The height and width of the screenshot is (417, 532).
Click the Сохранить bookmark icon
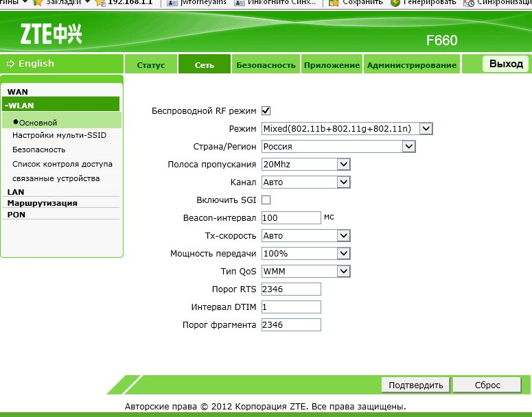pos(334,3)
